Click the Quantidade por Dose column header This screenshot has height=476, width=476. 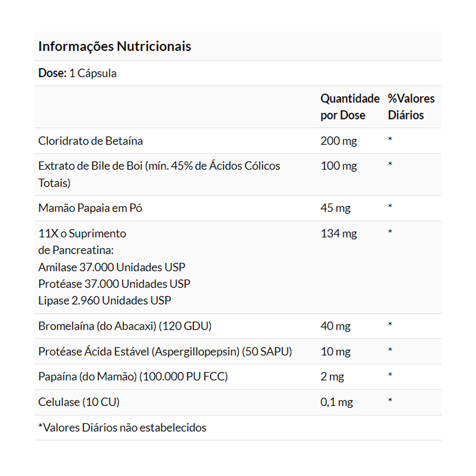[x=350, y=107]
